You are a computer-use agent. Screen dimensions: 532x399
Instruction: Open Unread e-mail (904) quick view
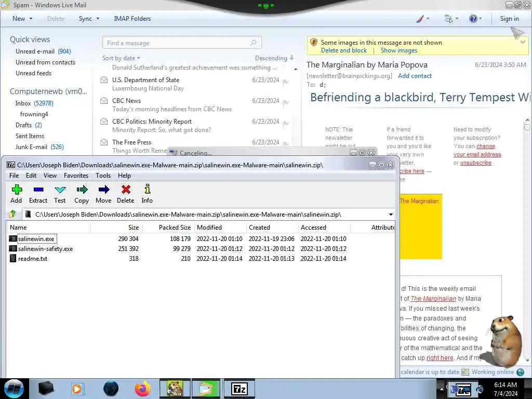43,51
